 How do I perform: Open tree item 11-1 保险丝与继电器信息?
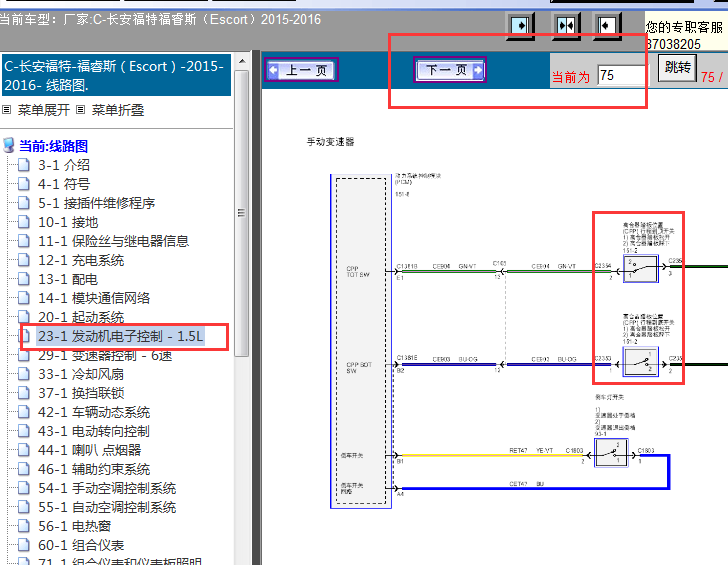pos(114,241)
